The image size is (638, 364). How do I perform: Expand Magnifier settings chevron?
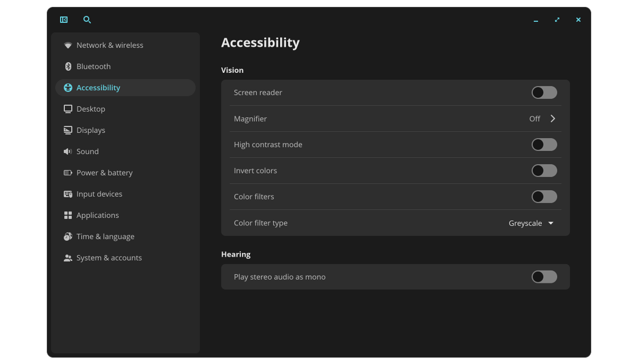553,118
